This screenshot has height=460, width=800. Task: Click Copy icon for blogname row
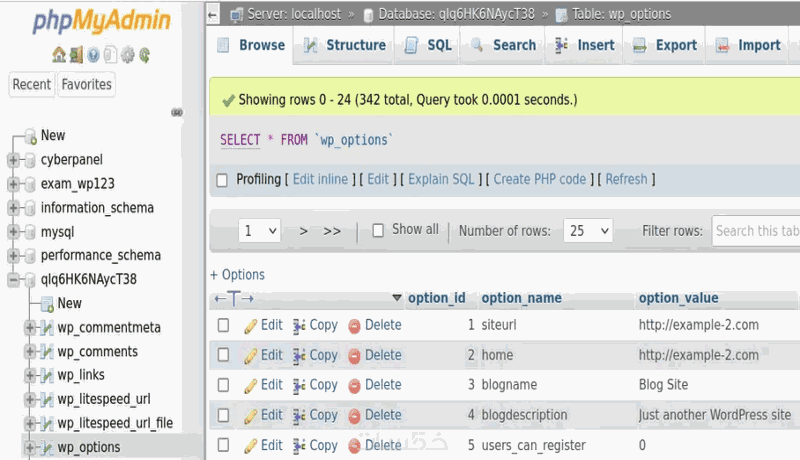tap(299, 386)
